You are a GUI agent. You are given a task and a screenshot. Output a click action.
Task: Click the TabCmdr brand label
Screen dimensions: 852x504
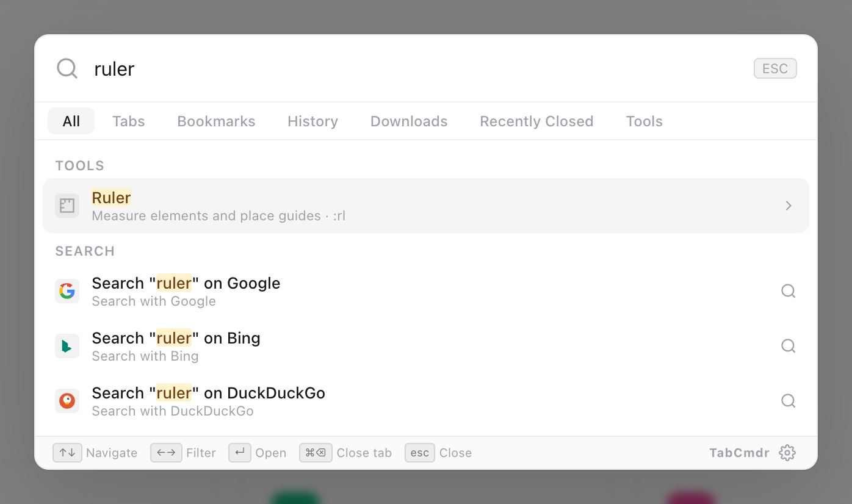click(739, 453)
